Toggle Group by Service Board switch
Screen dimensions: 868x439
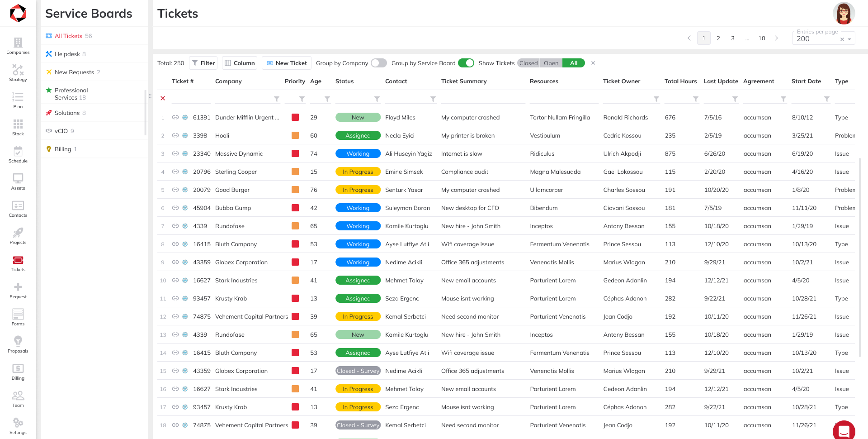pyautogui.click(x=466, y=63)
